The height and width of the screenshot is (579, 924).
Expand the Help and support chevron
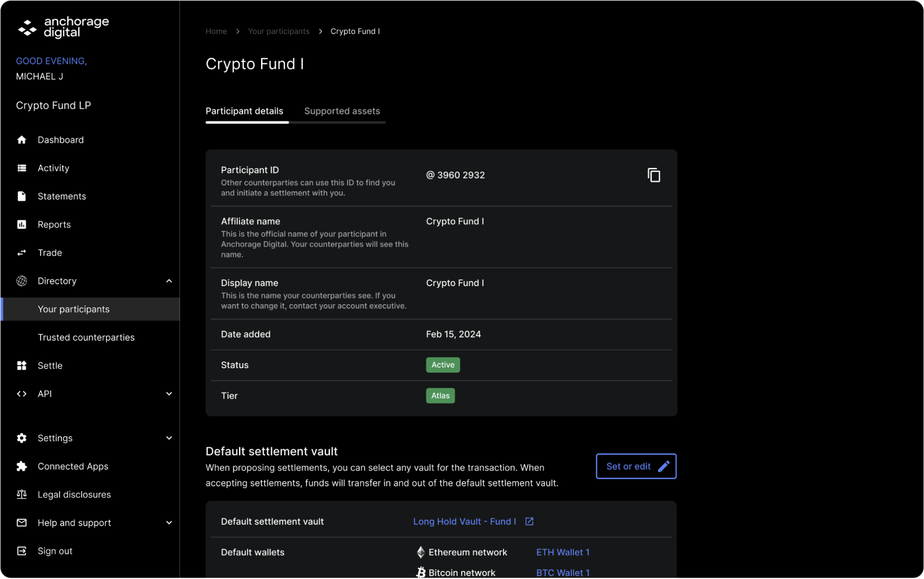[x=169, y=523]
